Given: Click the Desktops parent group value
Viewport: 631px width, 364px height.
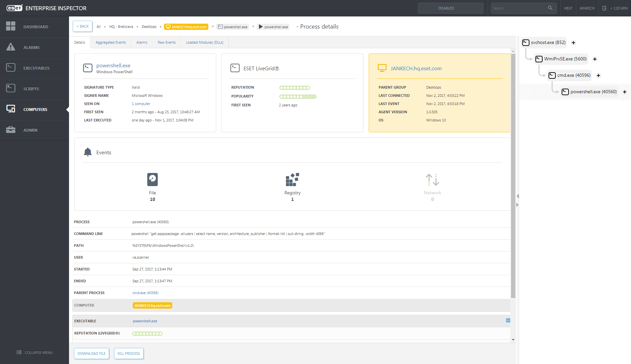Looking at the screenshot, I should coord(433,87).
